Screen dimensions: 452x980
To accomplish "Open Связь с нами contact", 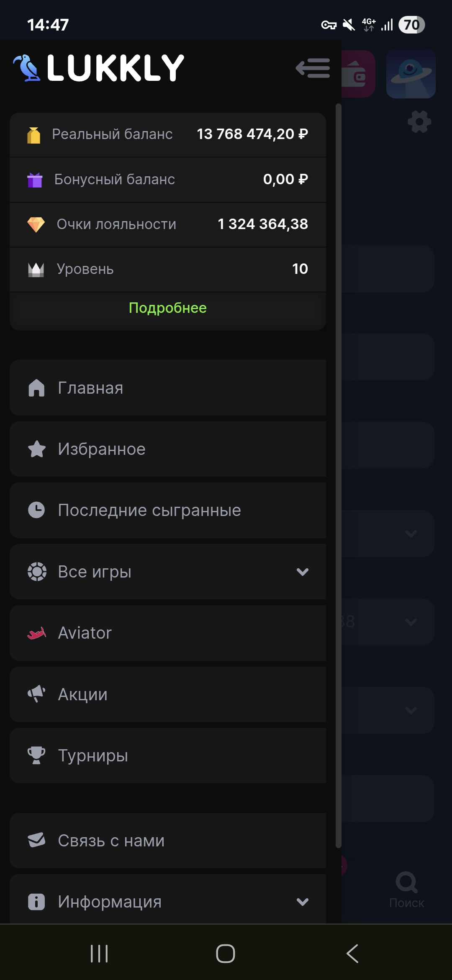I will (167, 841).
